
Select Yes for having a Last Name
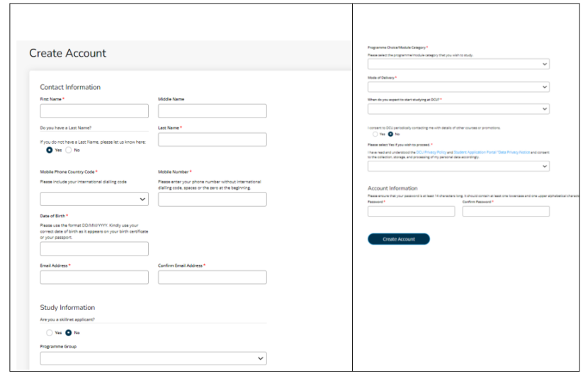[49, 150]
